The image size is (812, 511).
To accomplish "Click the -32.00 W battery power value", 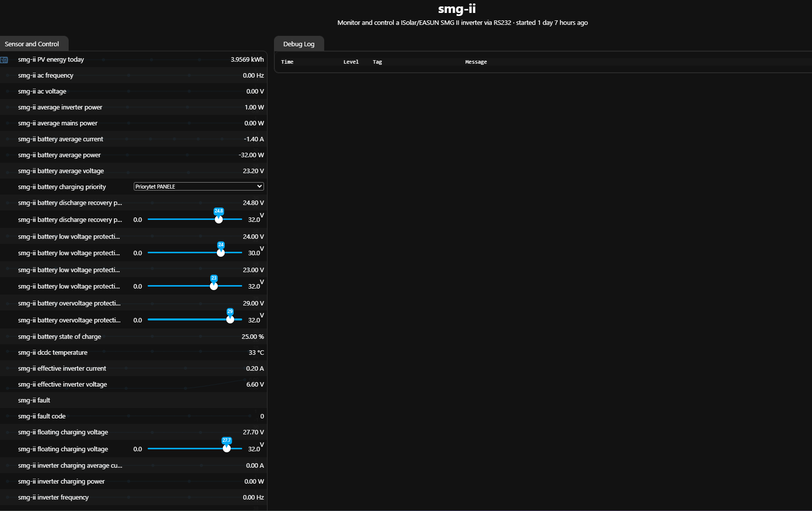I will click(251, 155).
